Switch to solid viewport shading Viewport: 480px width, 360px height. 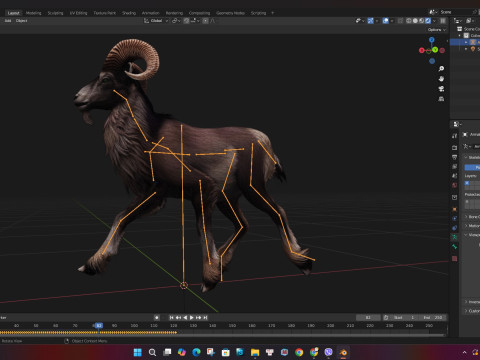415,21
